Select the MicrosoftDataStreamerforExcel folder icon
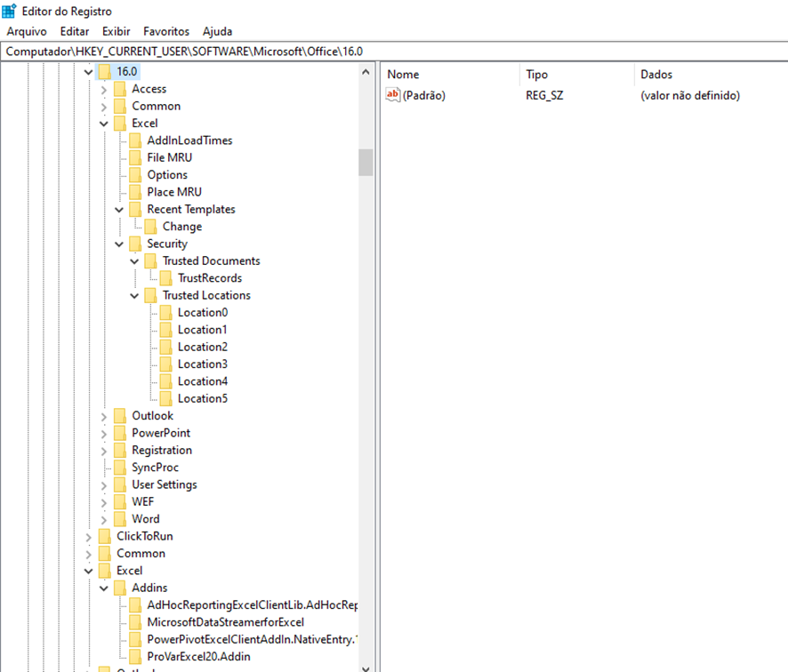The height and width of the screenshot is (672, 788). click(134, 622)
